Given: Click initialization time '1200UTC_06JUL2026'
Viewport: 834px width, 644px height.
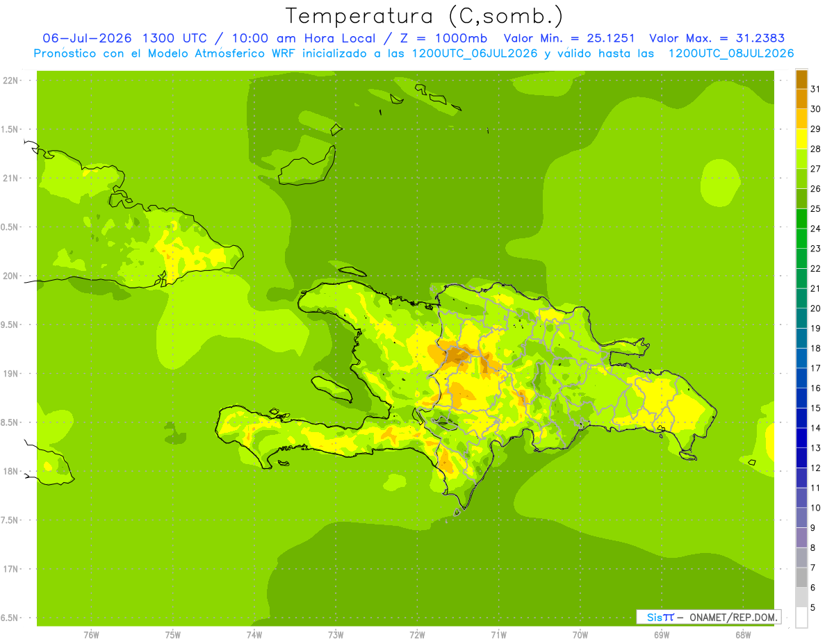Looking at the screenshot, I should (x=475, y=53).
